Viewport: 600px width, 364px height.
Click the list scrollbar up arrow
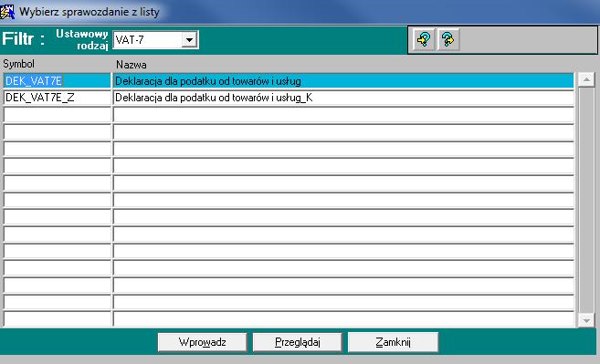click(586, 80)
